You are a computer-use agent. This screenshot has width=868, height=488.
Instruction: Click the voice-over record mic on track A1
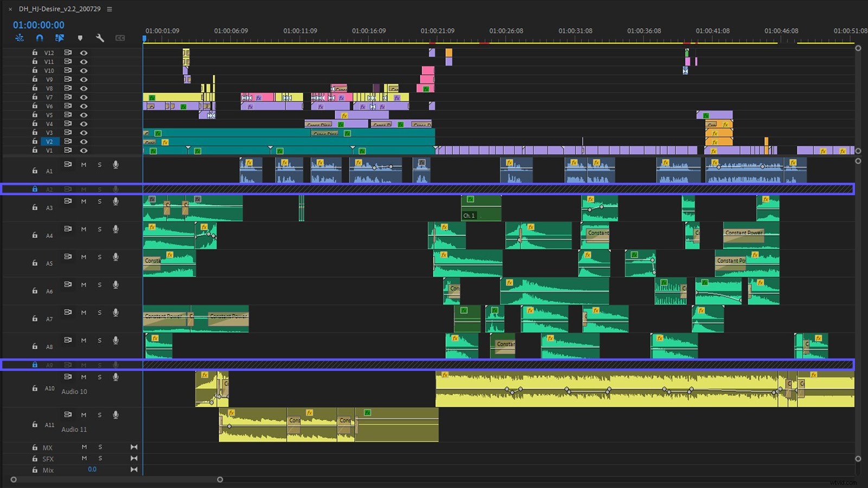pos(116,165)
